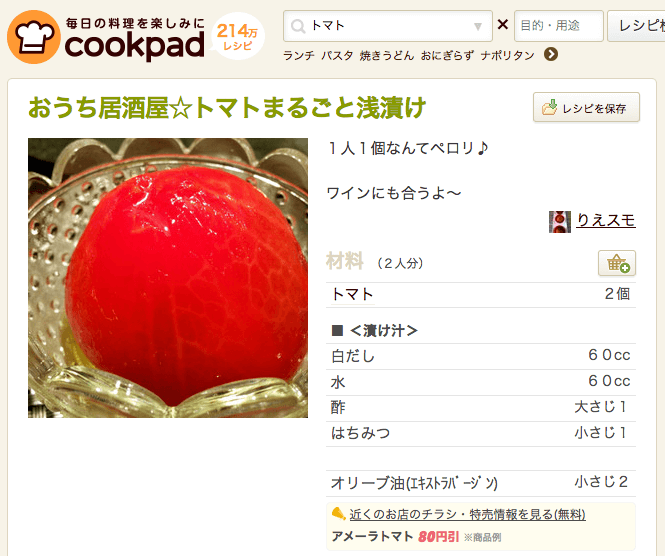Add ingredients with the shopping basket icon
665x556 pixels.
pos(617,263)
